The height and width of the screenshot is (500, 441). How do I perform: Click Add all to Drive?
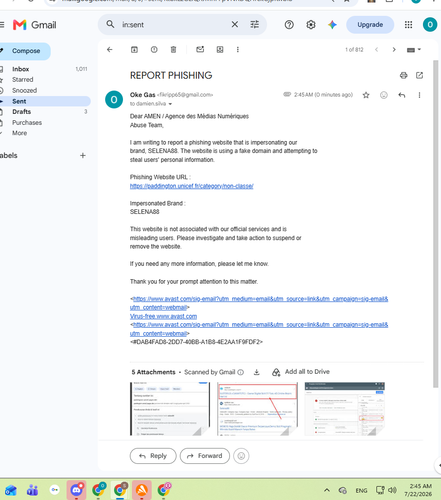tap(301, 372)
